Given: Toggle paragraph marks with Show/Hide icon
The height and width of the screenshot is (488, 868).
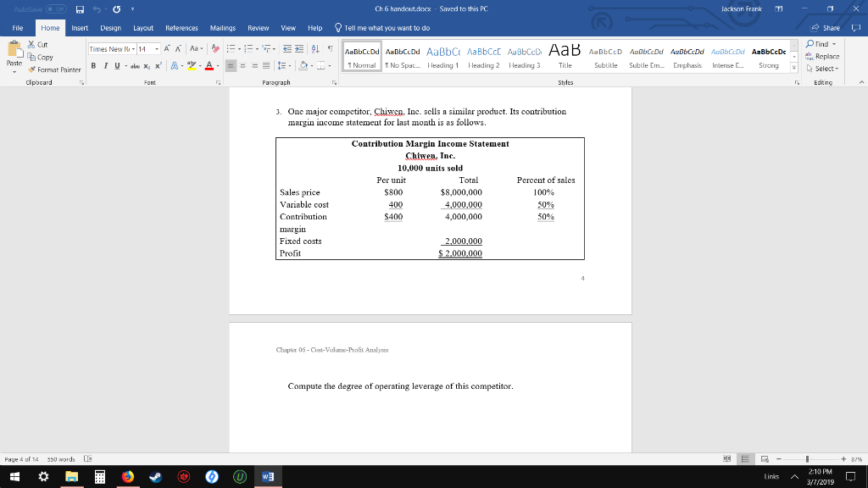Looking at the screenshot, I should [331, 48].
